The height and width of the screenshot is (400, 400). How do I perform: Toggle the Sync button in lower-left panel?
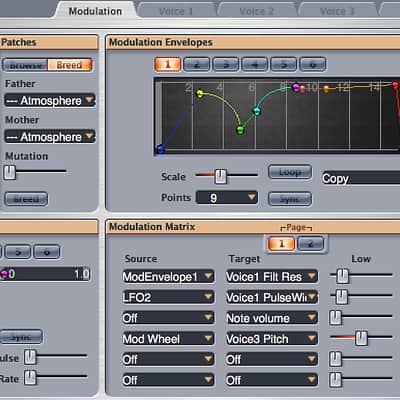point(21,337)
